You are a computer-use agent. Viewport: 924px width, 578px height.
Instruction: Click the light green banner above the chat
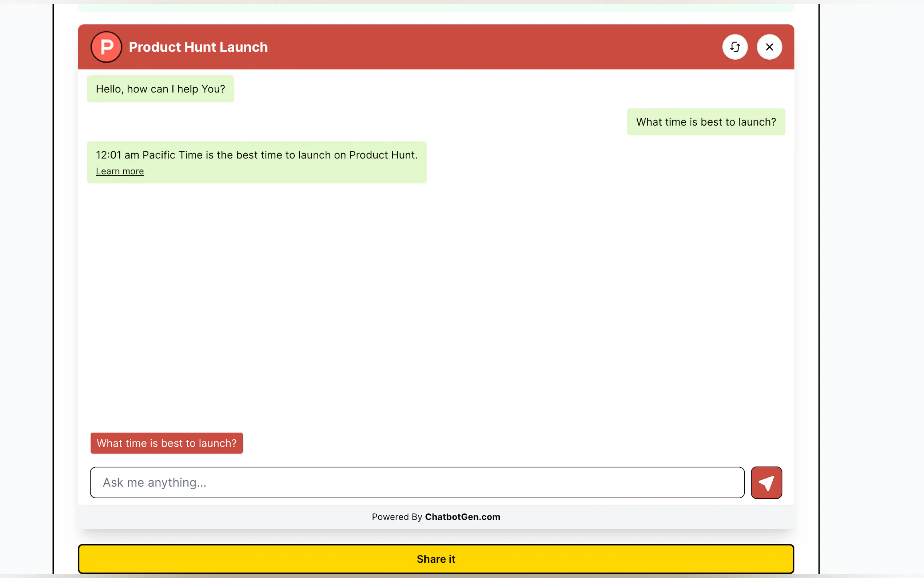[x=435, y=8]
